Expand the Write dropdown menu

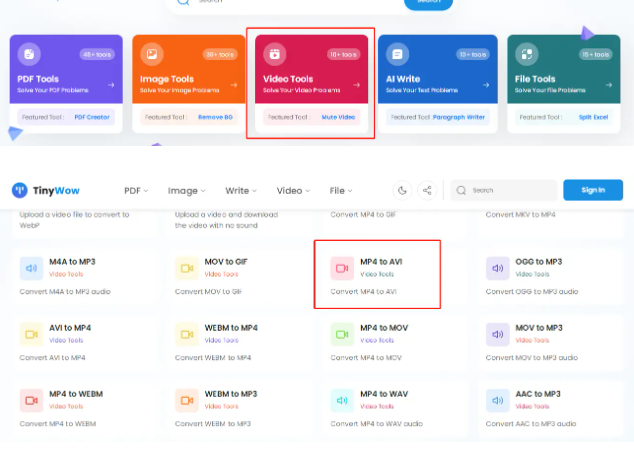tap(241, 191)
